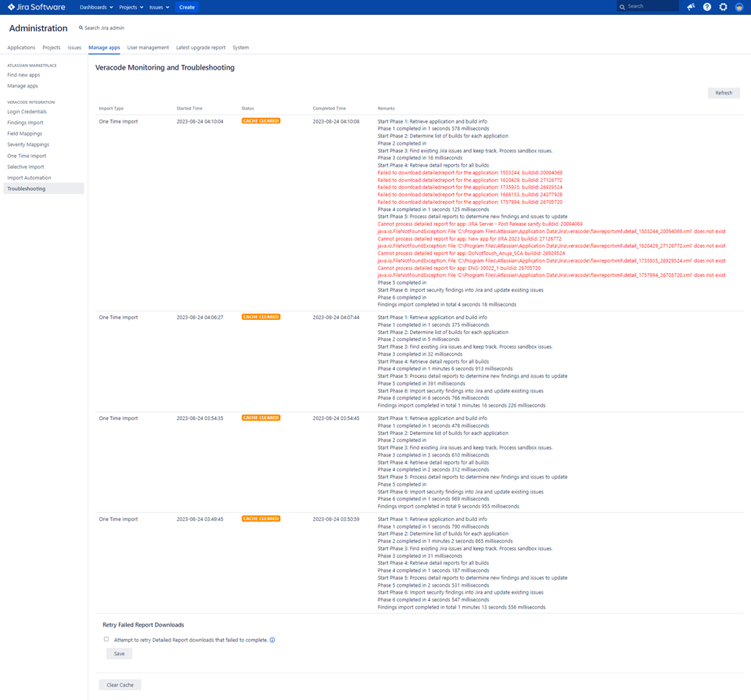Viewport: 751px width, 700px height.
Task: Open the Latest upgrade report tab
Action: tap(201, 48)
